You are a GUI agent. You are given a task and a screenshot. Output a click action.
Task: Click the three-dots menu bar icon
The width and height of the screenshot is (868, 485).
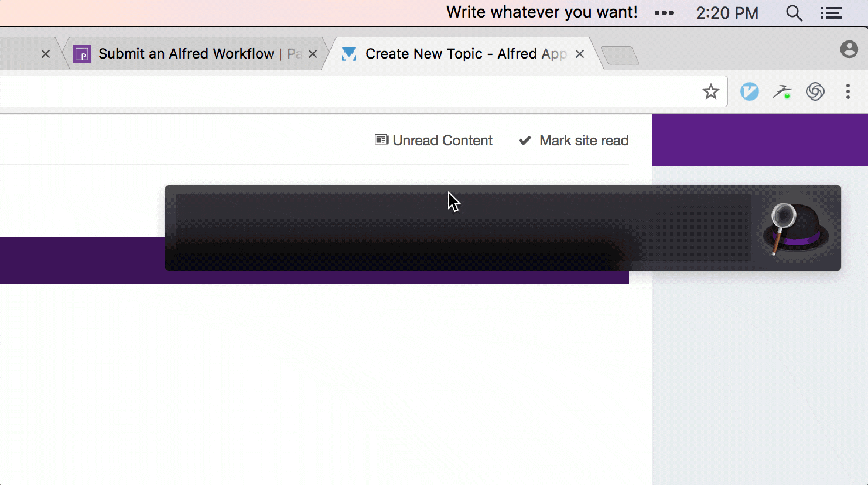pyautogui.click(x=664, y=13)
